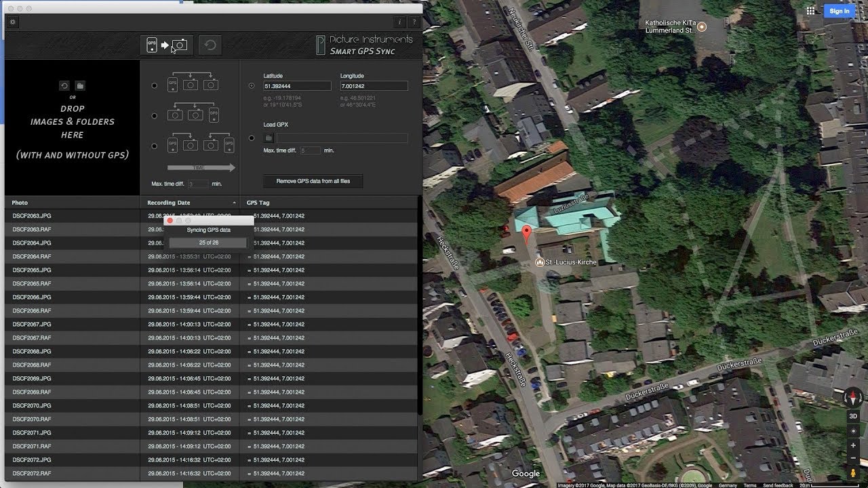Select the DSCF2063.JPG row
This screenshot has width=868, height=488.
click(x=212, y=216)
